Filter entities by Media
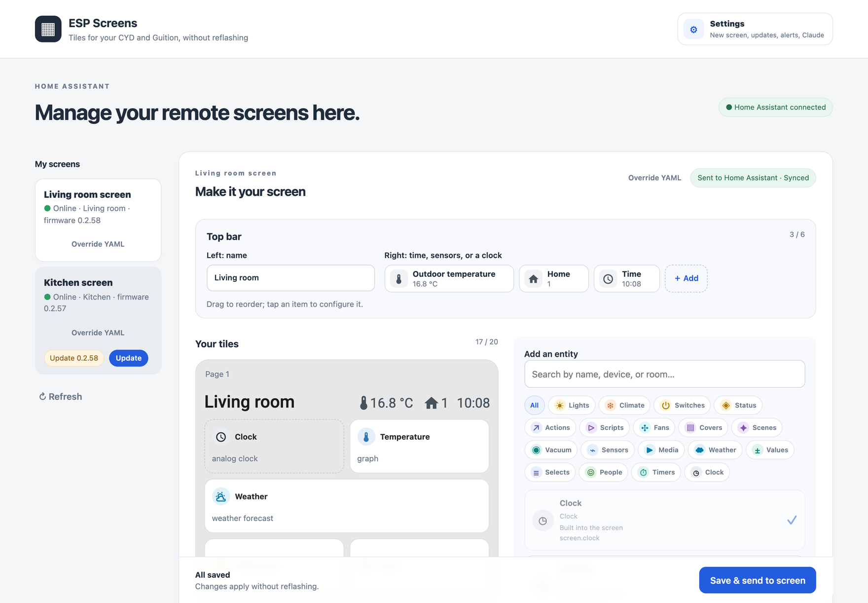 pyautogui.click(x=661, y=450)
